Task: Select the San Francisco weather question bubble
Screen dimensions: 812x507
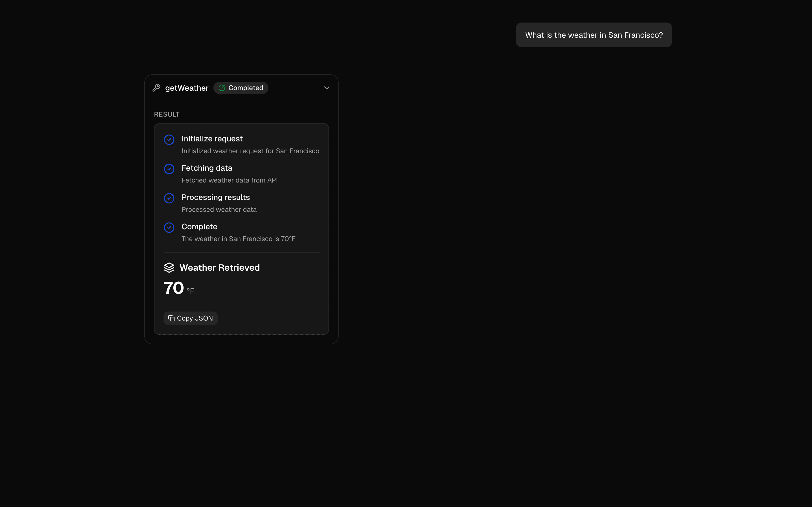Action: pyautogui.click(x=593, y=35)
